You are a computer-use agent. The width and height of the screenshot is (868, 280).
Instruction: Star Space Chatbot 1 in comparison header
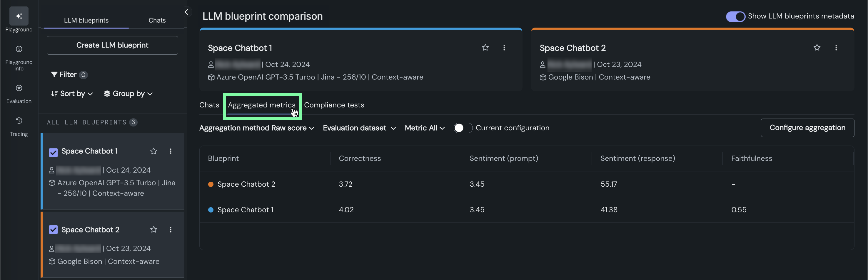[x=485, y=48]
